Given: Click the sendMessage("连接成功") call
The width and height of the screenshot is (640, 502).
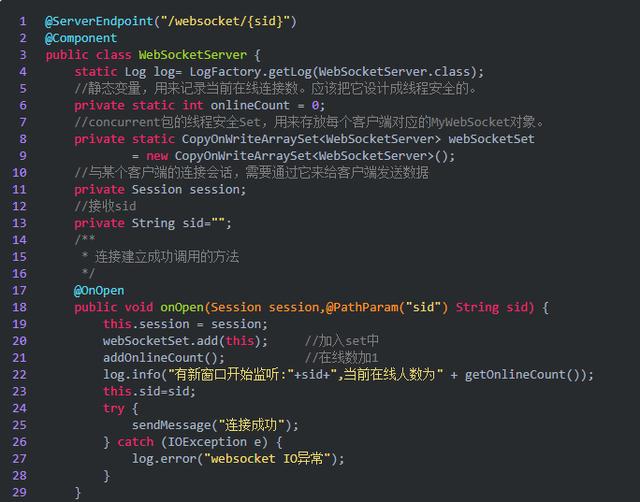Looking at the screenshot, I should pos(215,425).
